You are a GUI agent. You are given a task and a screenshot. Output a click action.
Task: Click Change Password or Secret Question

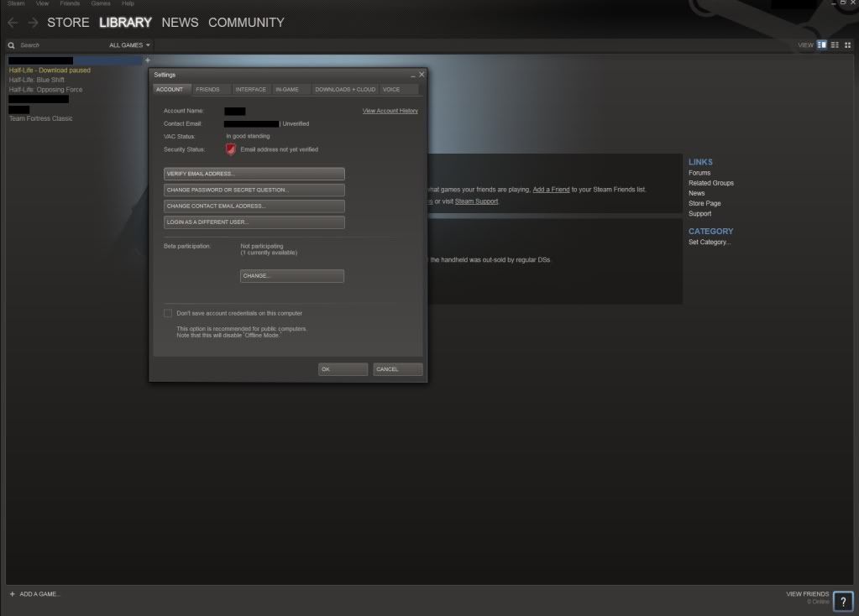(254, 190)
